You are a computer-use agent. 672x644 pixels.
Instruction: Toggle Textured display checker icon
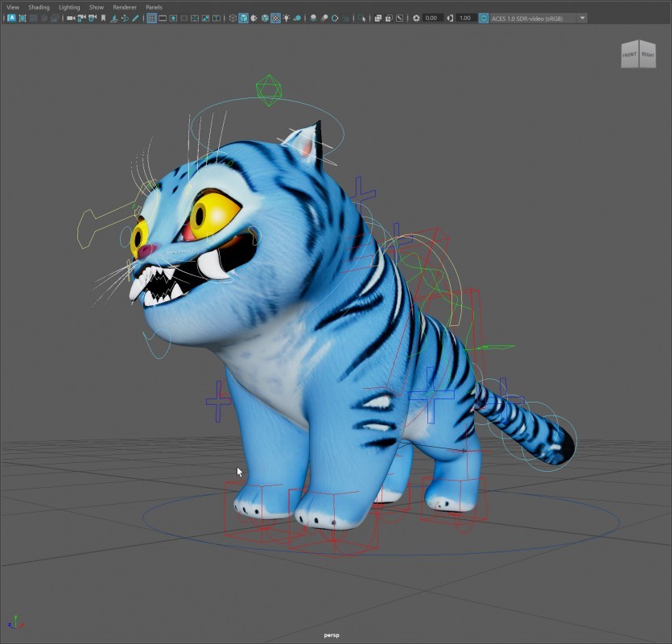(275, 18)
